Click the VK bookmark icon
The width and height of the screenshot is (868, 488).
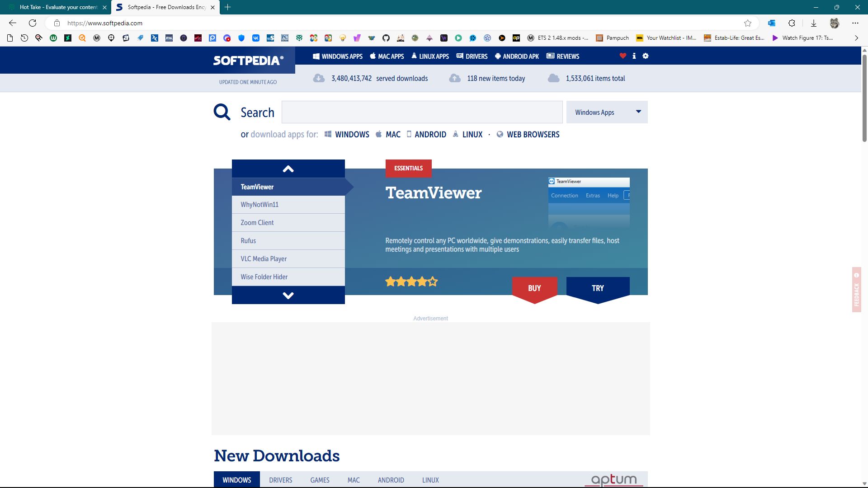(256, 38)
